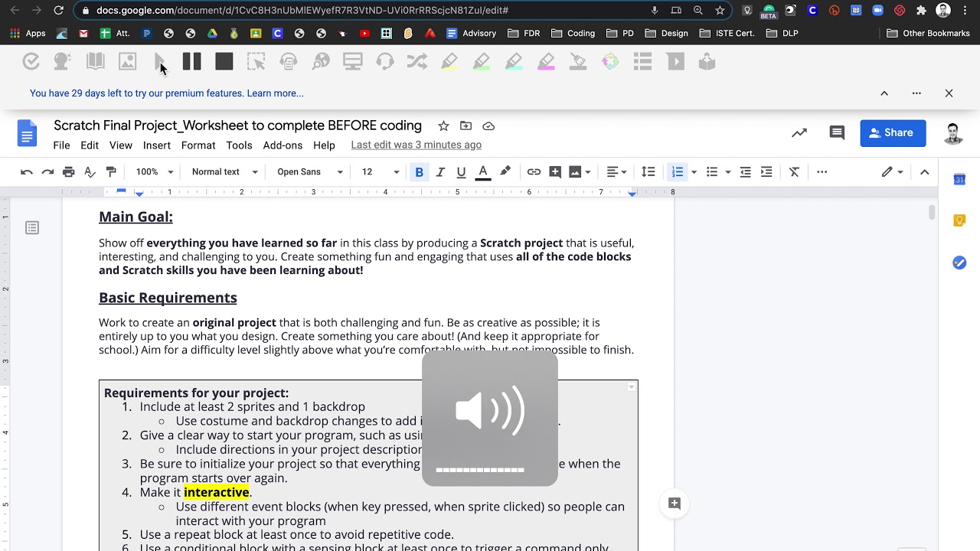Screen dimensions: 980x551
Task: Open the comment history icon
Action: (x=837, y=133)
